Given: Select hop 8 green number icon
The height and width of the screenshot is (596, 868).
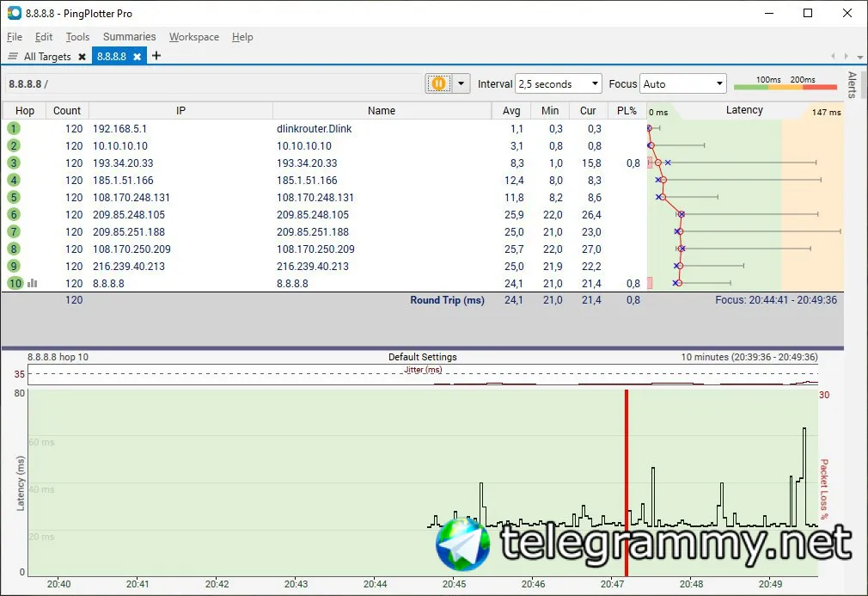Looking at the screenshot, I should [14, 249].
